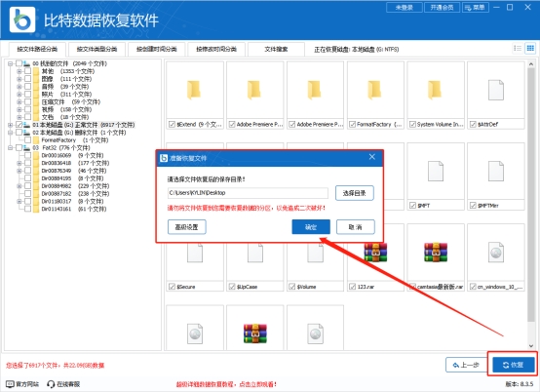The image size is (540, 392).
Task: Collapse the 00 root tree node
Action: point(11,63)
